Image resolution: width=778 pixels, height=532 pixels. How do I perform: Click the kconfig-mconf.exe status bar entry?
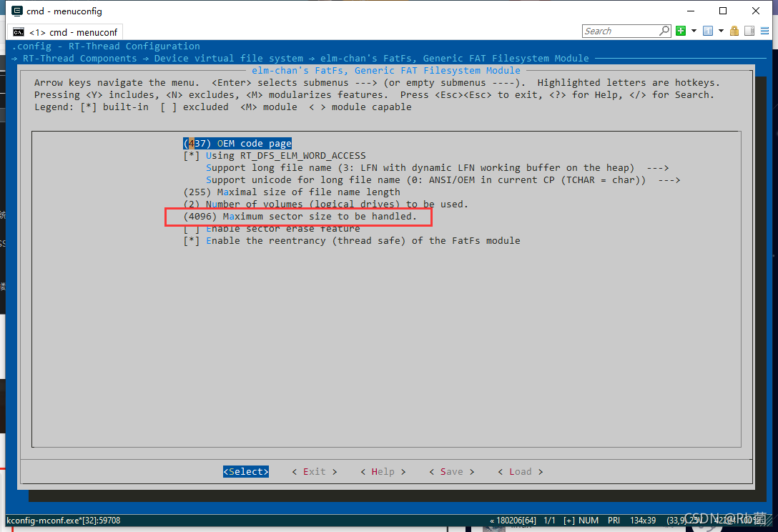[x=64, y=521]
